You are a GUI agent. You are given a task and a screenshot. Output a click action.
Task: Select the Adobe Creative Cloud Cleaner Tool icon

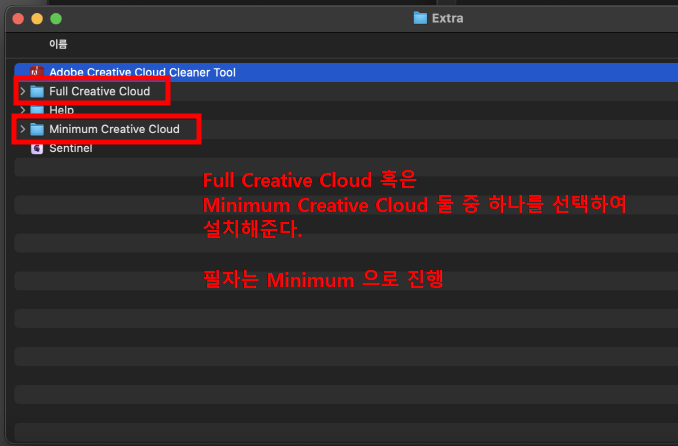(x=37, y=72)
